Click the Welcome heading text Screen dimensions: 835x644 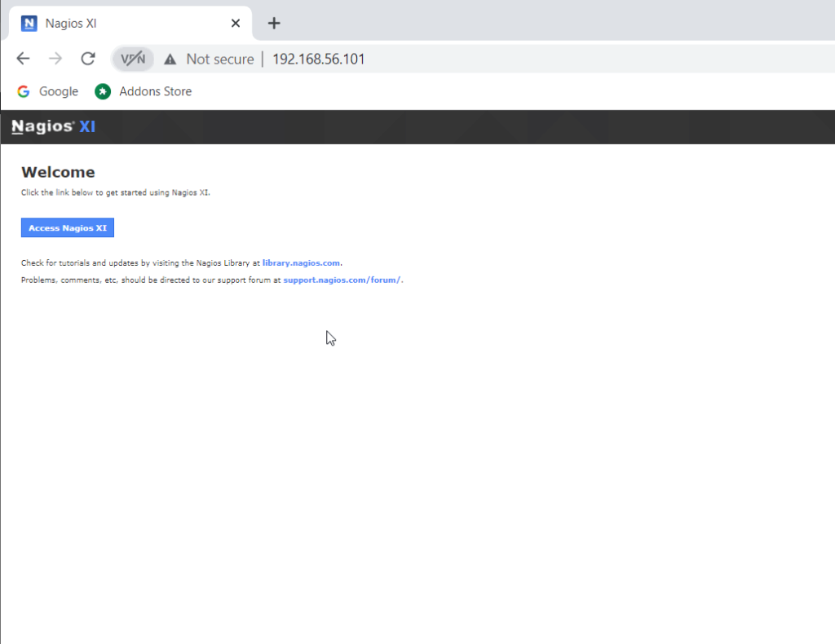point(58,173)
